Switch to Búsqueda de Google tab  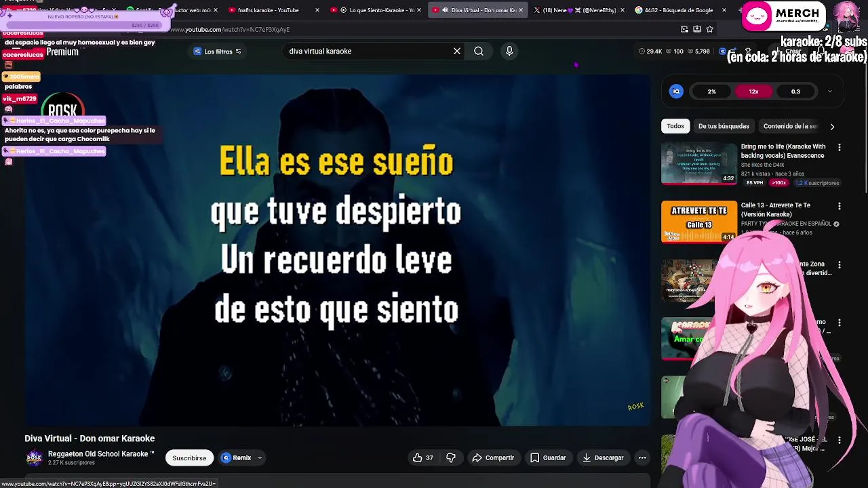point(679,10)
